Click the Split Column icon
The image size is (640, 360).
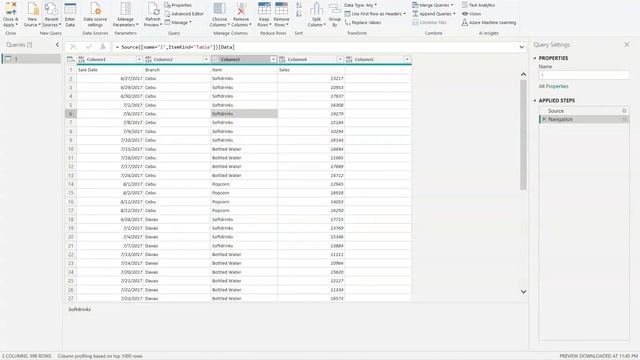316,9
